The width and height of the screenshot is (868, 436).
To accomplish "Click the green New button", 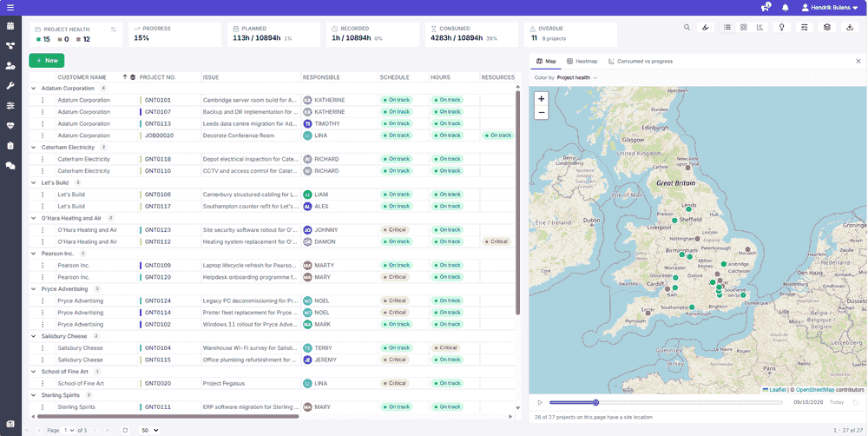I will pyautogui.click(x=47, y=61).
